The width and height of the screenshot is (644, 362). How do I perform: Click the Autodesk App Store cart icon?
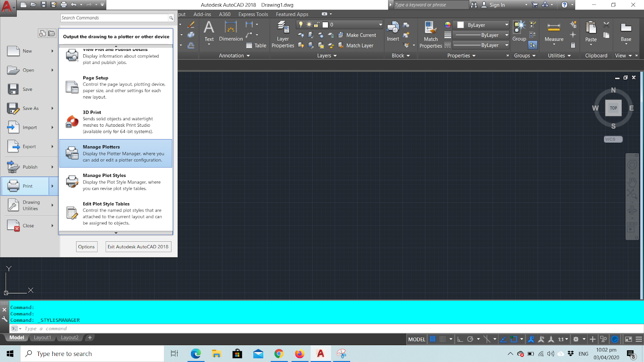(535, 5)
